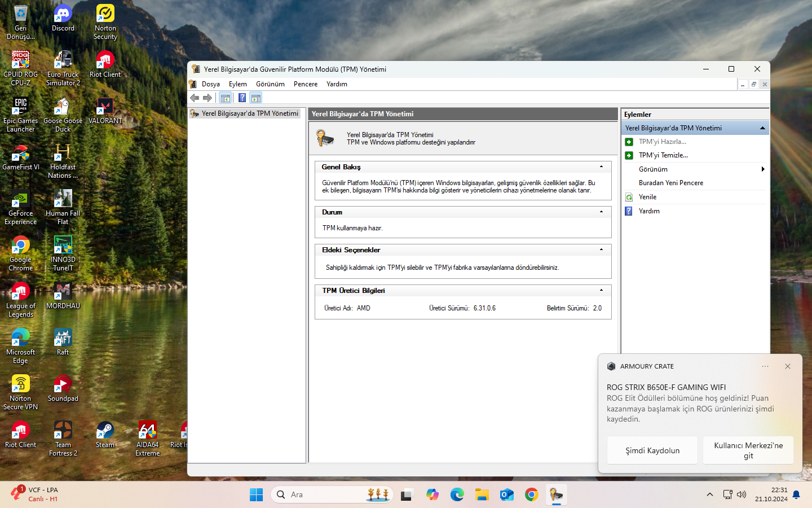Viewport: 812px width, 508px height.
Task: Open the Eylem menu
Action: (238, 84)
